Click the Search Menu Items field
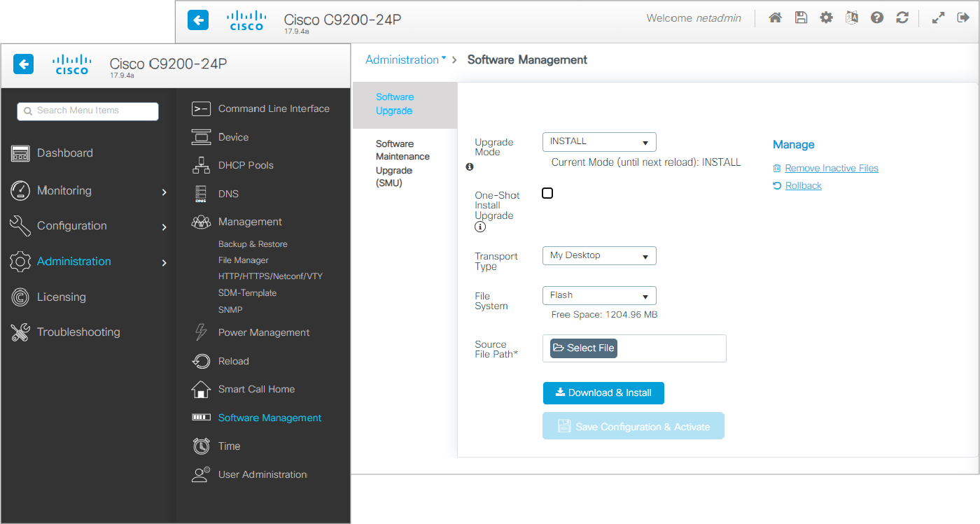Screen dimensions: 980x524 pos(88,111)
